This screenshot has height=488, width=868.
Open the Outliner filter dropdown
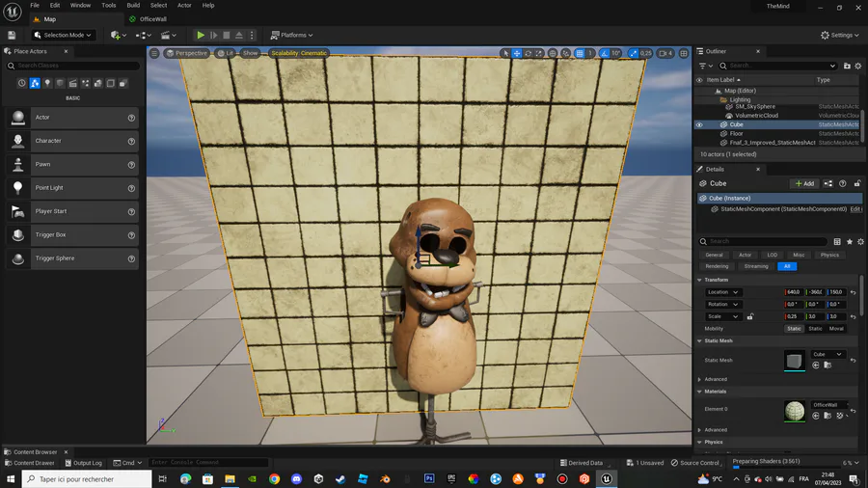pyautogui.click(x=706, y=66)
